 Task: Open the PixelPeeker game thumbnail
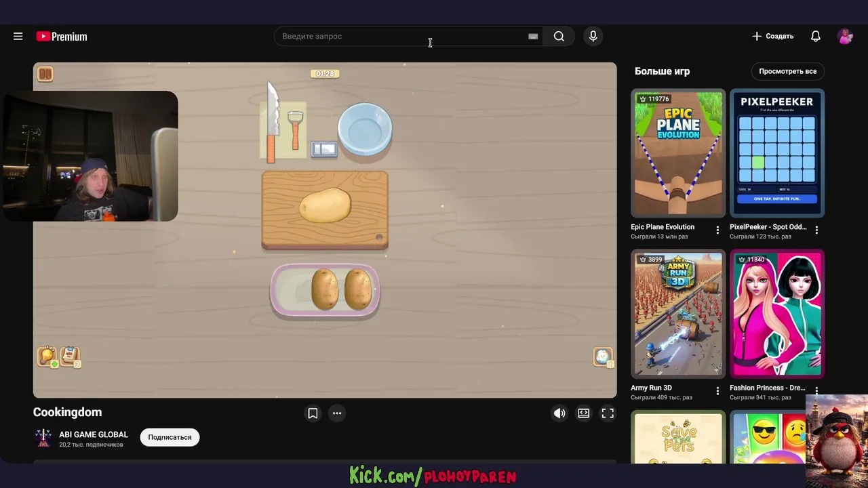tap(777, 153)
